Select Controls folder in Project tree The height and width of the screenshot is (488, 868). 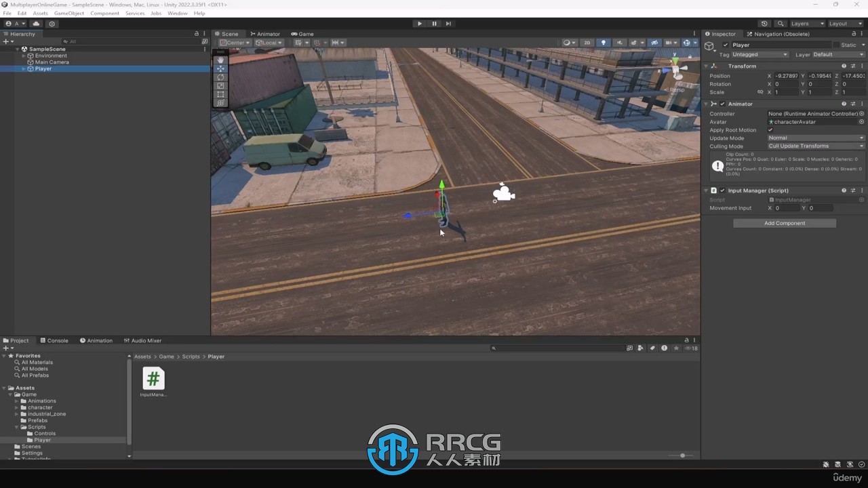pyautogui.click(x=45, y=434)
